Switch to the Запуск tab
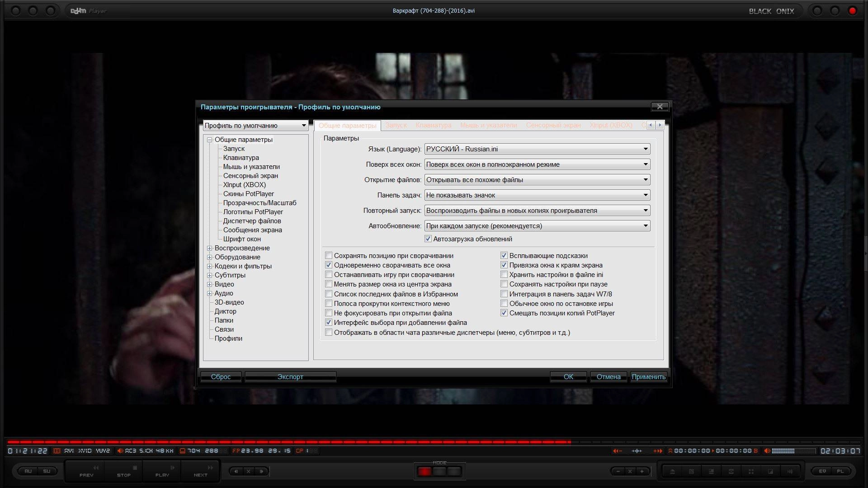The image size is (868, 488). tap(396, 125)
